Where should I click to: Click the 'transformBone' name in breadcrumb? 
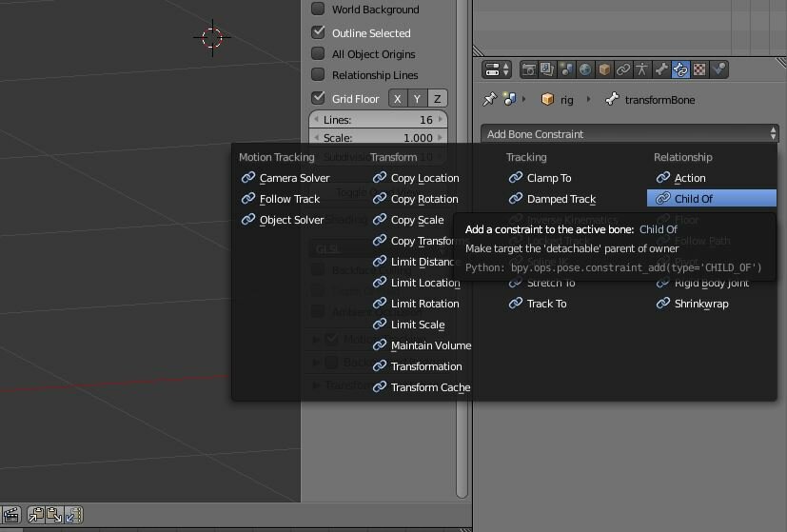[659, 100]
